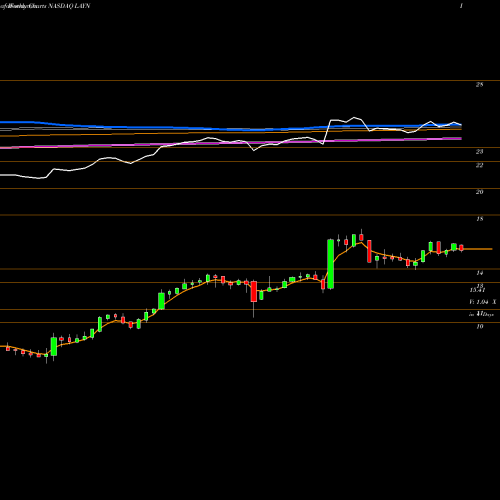Click the 14 price axis label

tap(479, 273)
